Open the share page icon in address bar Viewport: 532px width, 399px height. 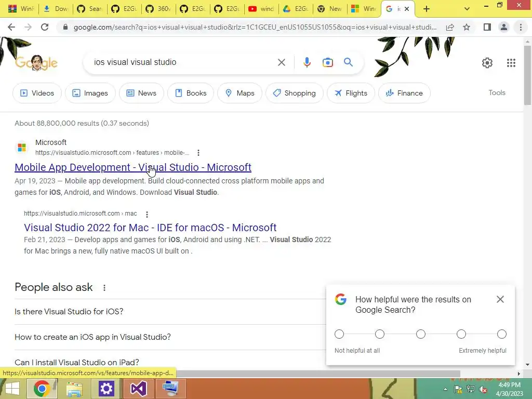pos(450,27)
